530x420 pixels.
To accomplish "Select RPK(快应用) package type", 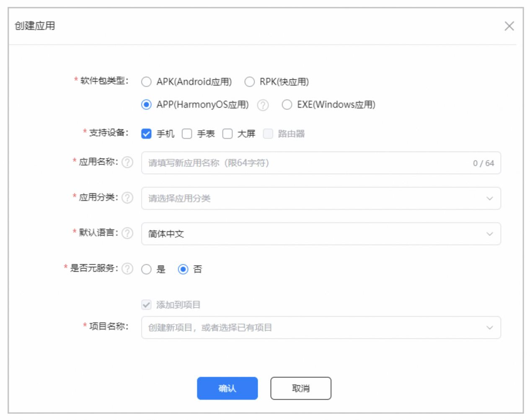I will click(x=249, y=82).
